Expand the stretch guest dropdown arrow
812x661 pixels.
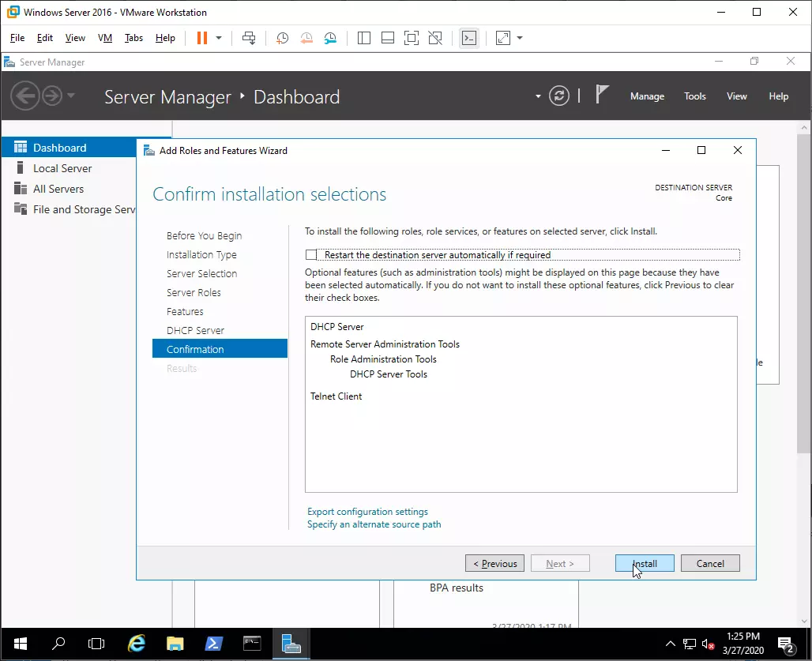[x=520, y=38]
